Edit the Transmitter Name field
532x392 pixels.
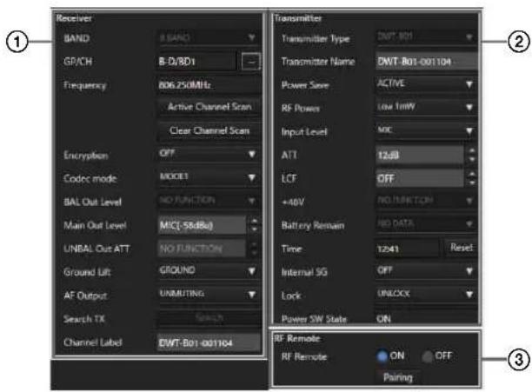coord(426,62)
